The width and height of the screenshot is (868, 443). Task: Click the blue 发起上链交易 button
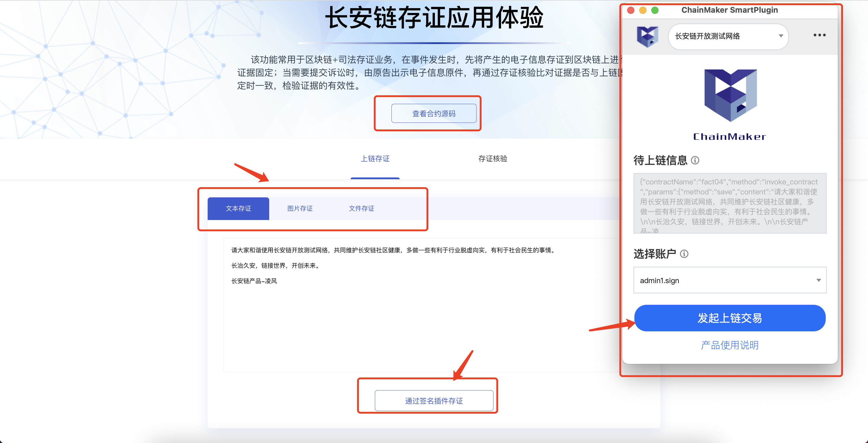729,318
